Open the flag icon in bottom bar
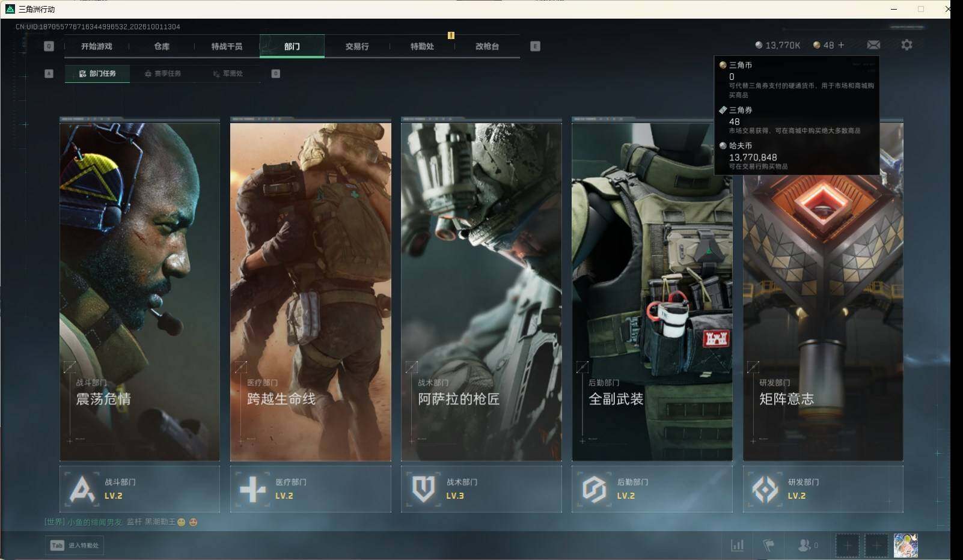 point(768,546)
